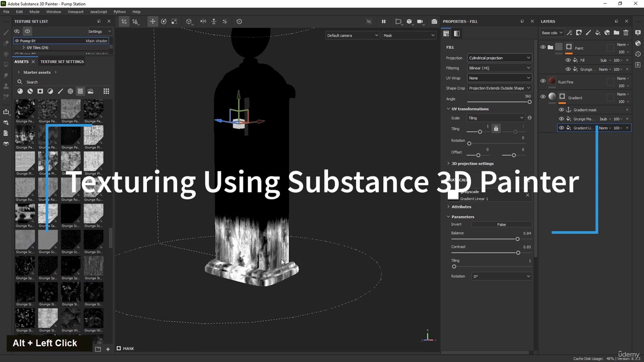Open the File menu
The height and width of the screenshot is (362, 644).
[6, 12]
